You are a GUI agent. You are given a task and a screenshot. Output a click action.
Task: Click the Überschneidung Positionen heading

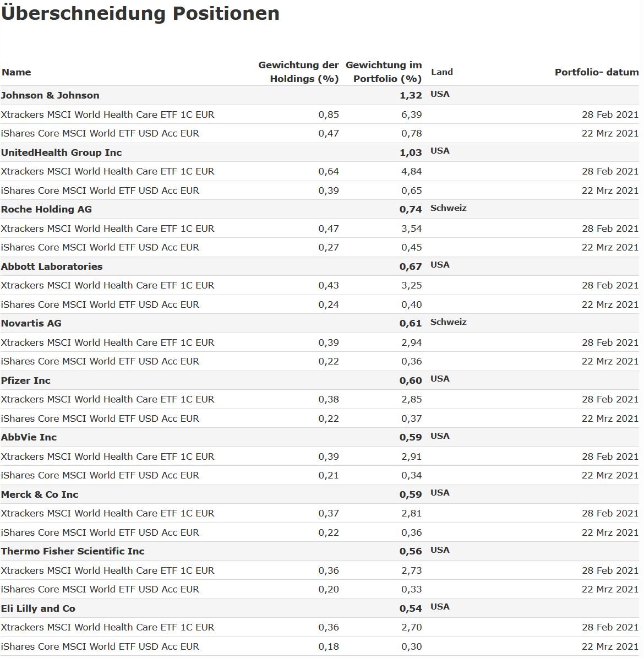tap(140, 13)
